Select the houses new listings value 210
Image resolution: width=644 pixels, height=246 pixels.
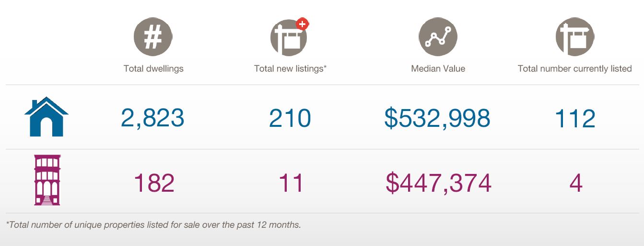pyautogui.click(x=290, y=118)
